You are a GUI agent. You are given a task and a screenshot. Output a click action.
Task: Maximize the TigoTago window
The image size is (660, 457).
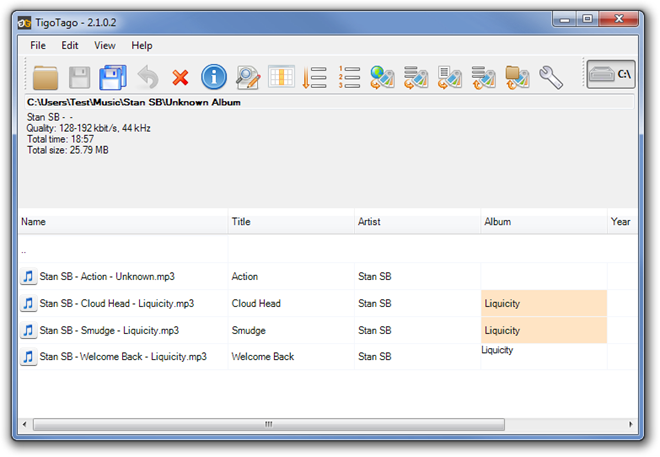click(x=588, y=19)
